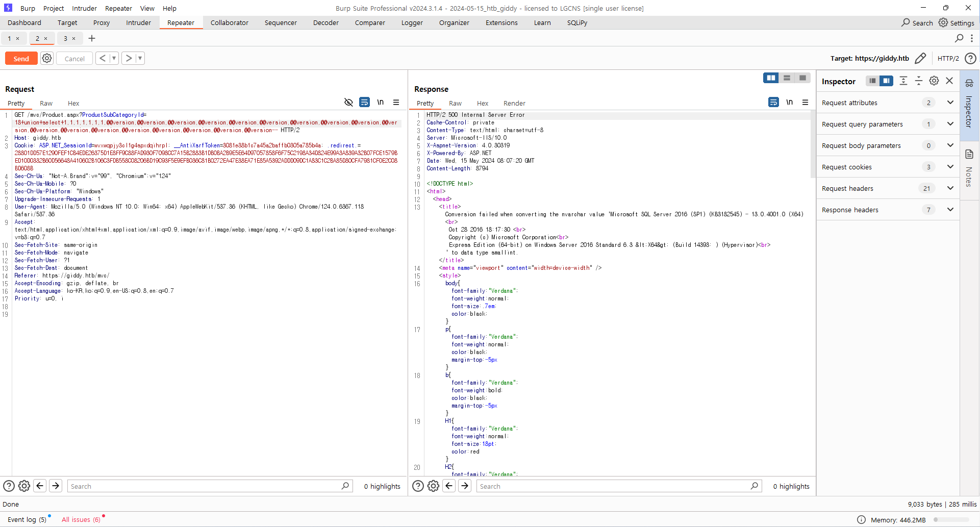Toggle response message wrap icon
980x527 pixels.
[x=773, y=102]
